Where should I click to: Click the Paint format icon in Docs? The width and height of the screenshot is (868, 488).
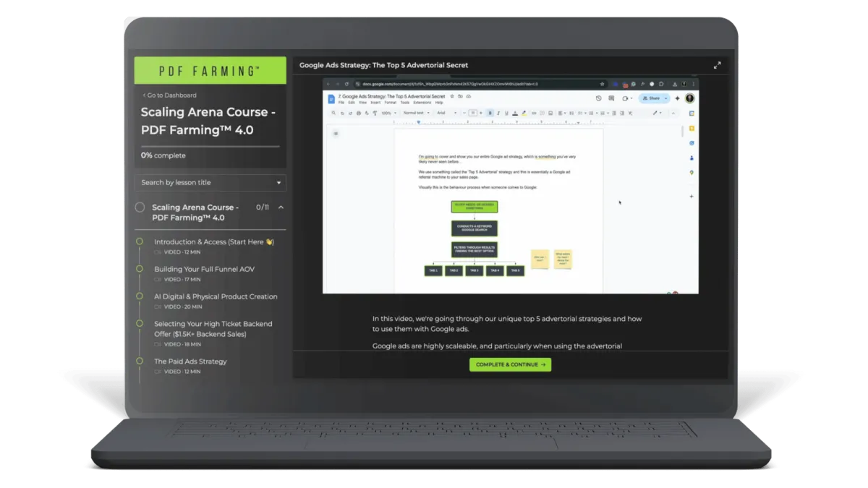click(x=375, y=114)
